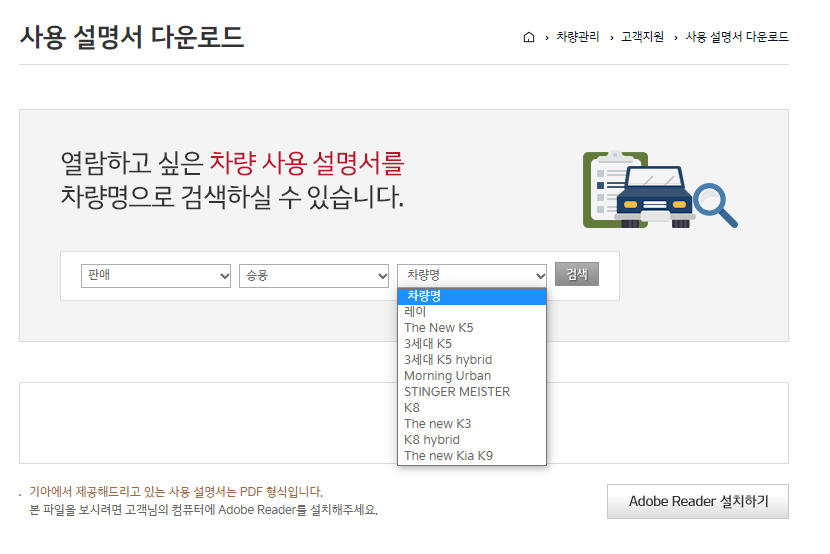Collapse the 차량명 dropdown box
The image size is (830, 554).
point(472,276)
